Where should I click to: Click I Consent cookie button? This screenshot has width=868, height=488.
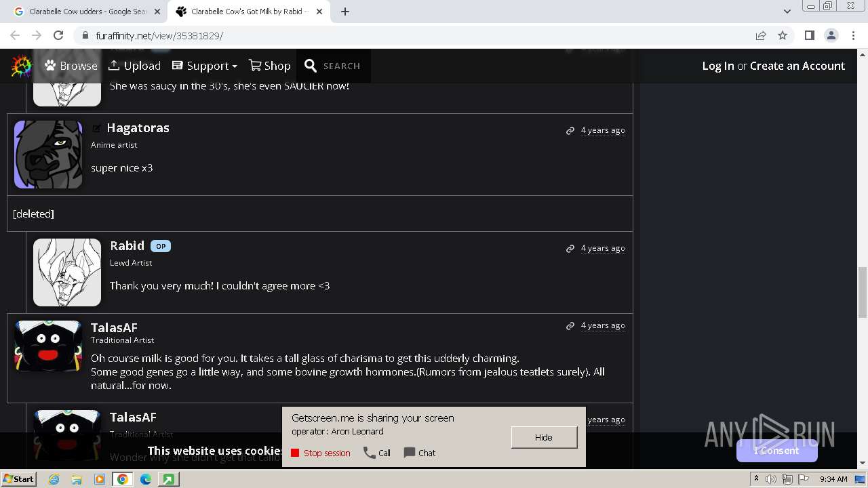[x=777, y=451]
